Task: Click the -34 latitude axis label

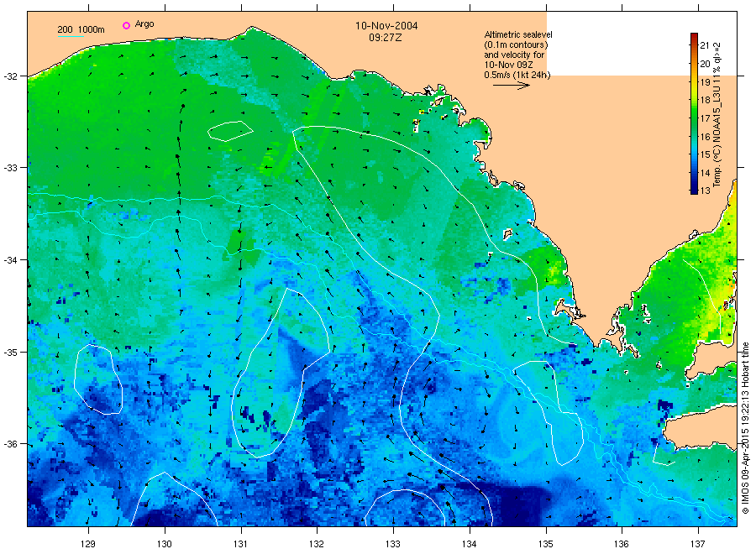Action: click(x=10, y=260)
